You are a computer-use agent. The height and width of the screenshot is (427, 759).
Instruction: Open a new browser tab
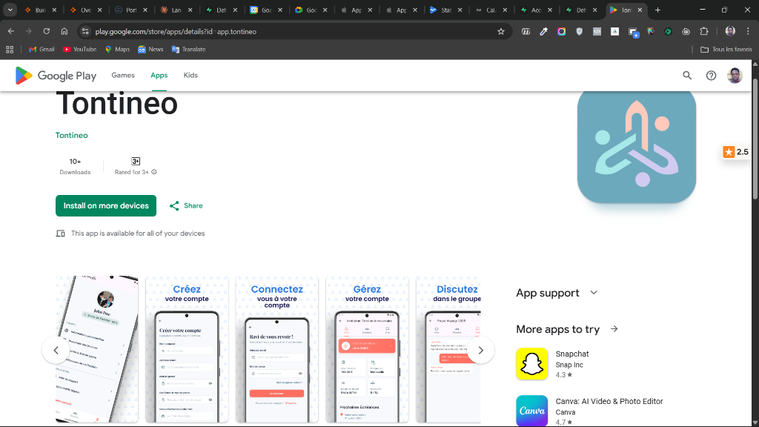[657, 10]
